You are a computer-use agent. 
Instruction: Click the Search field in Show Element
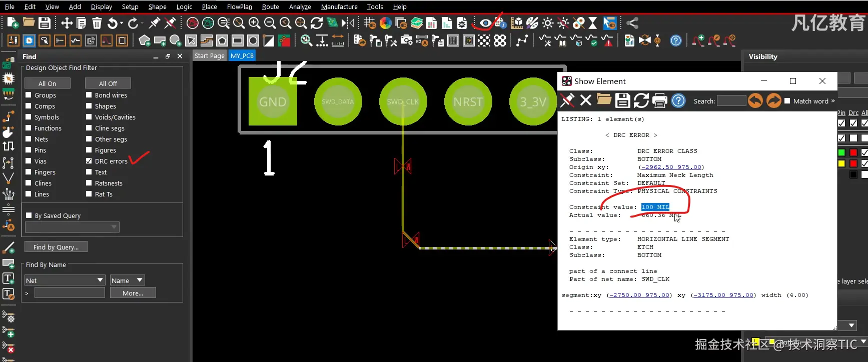tap(731, 101)
